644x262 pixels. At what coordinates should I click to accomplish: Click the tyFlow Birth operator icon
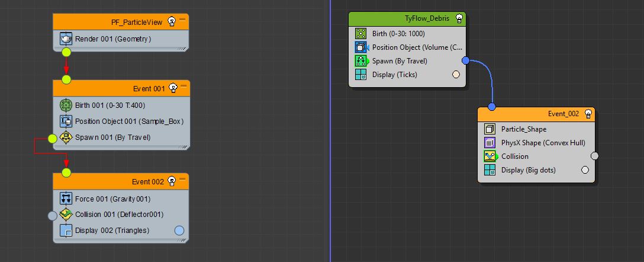[x=360, y=34]
